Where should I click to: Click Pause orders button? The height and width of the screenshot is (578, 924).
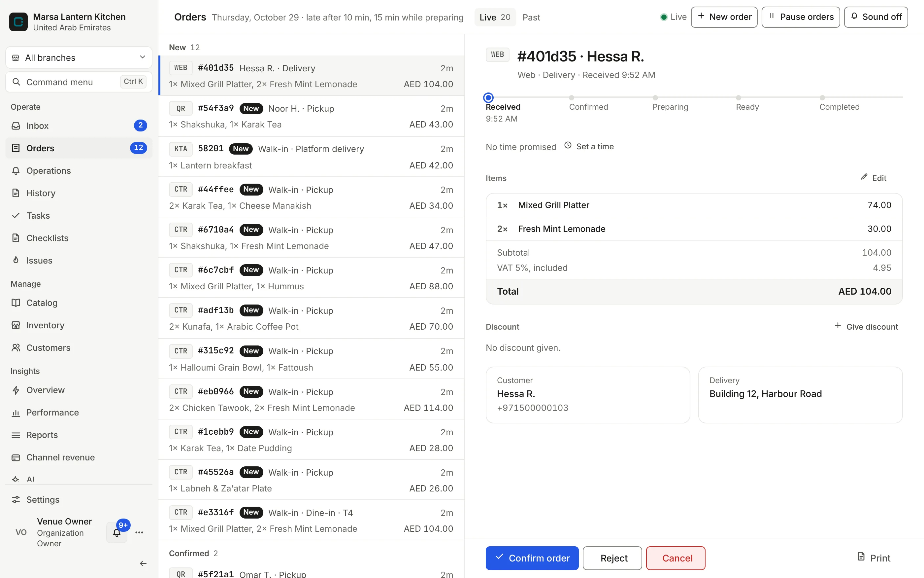(801, 17)
